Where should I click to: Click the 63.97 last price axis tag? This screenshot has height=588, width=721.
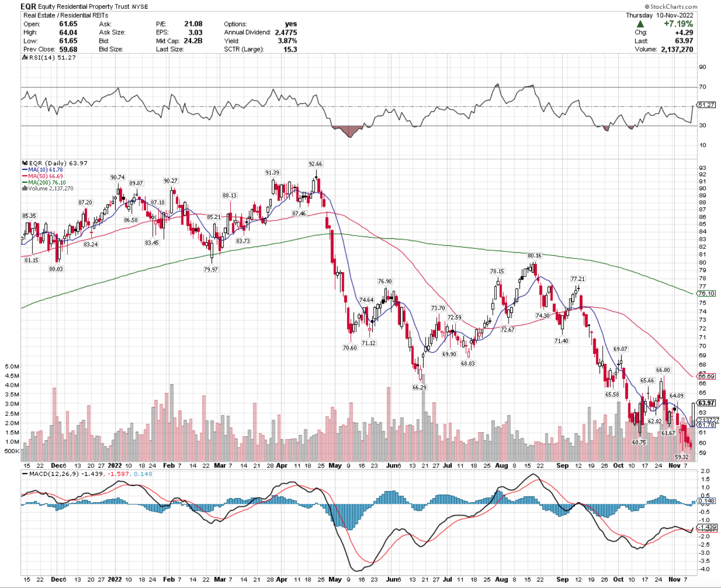tap(706, 403)
